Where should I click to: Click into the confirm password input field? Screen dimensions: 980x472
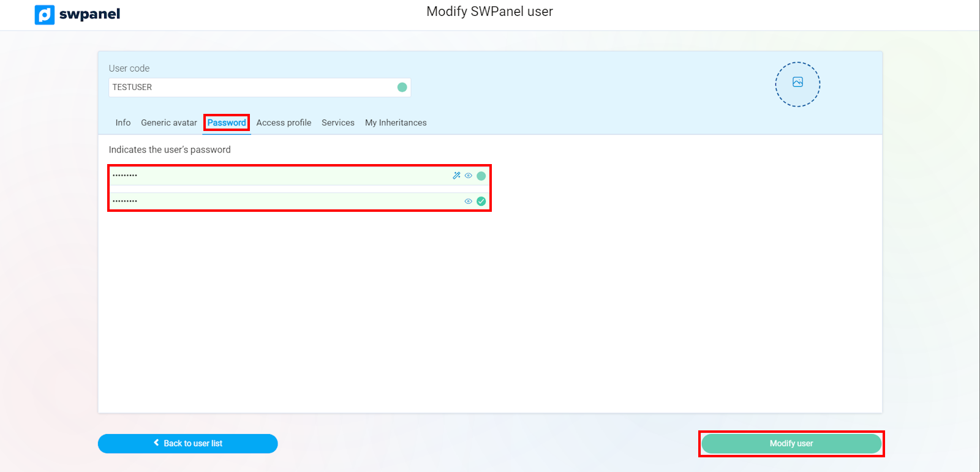(x=276, y=201)
